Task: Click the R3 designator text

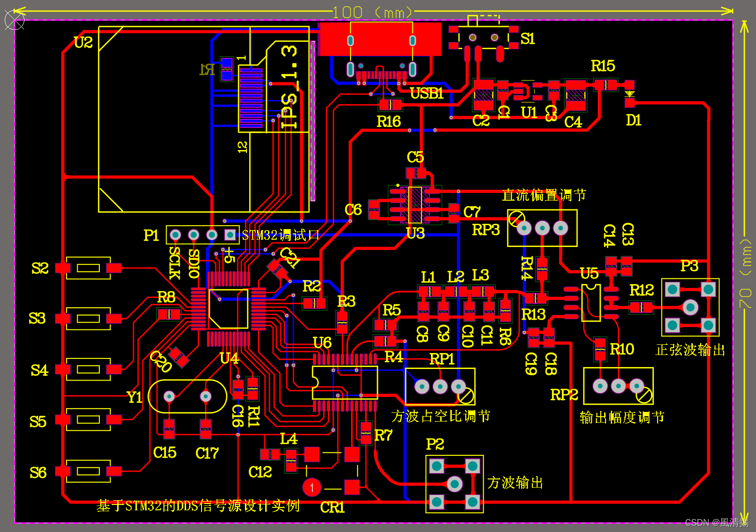Action: pyautogui.click(x=346, y=301)
